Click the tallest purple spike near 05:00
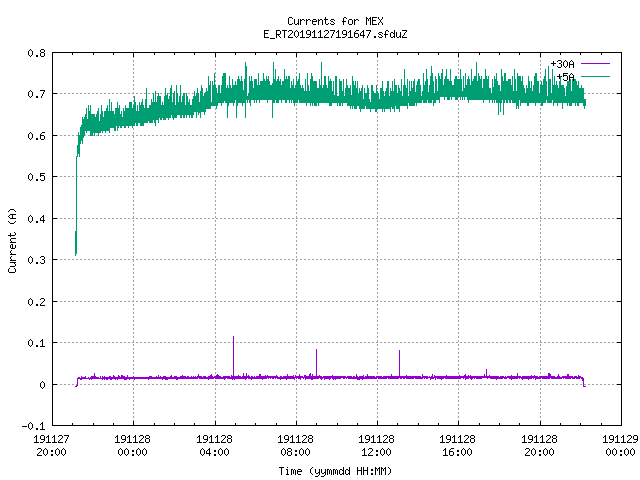This screenshot has height=480, width=640. tap(233, 356)
